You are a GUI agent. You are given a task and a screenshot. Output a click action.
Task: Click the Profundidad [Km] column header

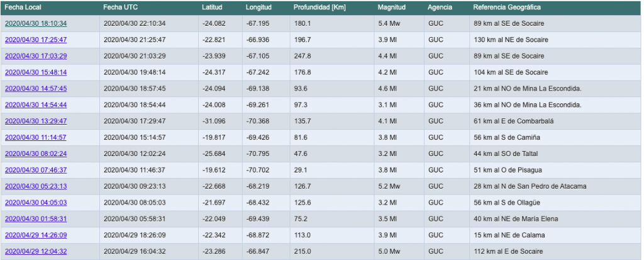tap(319, 8)
